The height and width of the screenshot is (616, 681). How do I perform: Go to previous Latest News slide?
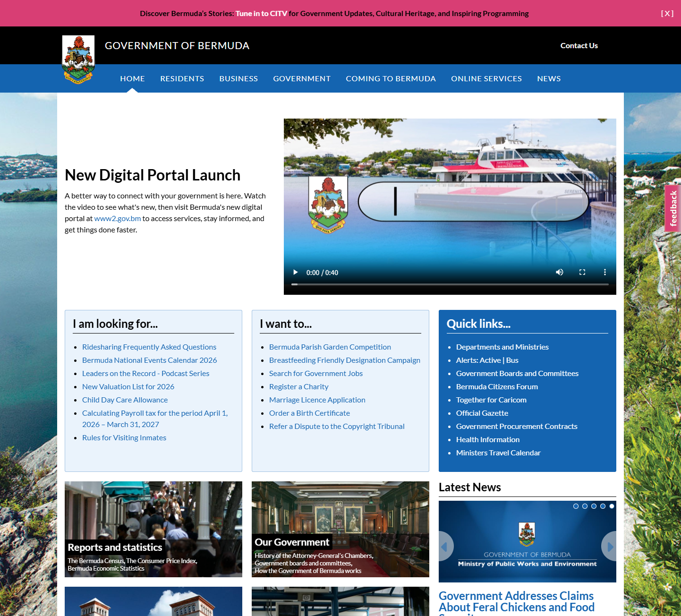pyautogui.click(x=445, y=547)
